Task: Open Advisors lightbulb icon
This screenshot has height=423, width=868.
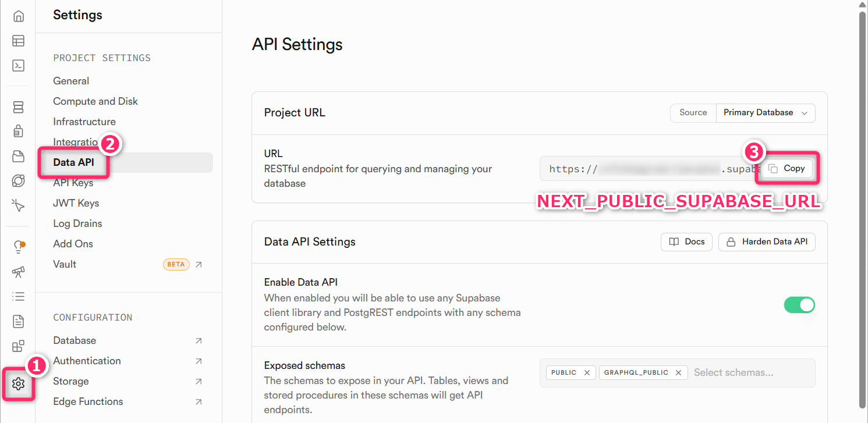Action: point(18,247)
